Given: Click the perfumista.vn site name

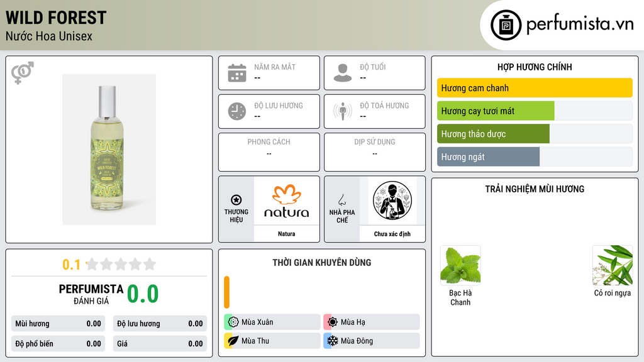Looking at the screenshot, I should coord(580,24).
